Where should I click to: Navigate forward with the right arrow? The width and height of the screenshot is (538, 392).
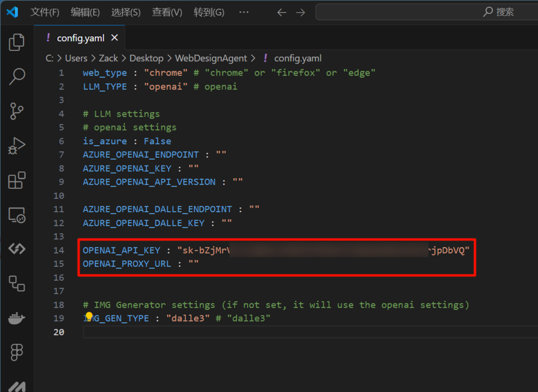(x=301, y=12)
